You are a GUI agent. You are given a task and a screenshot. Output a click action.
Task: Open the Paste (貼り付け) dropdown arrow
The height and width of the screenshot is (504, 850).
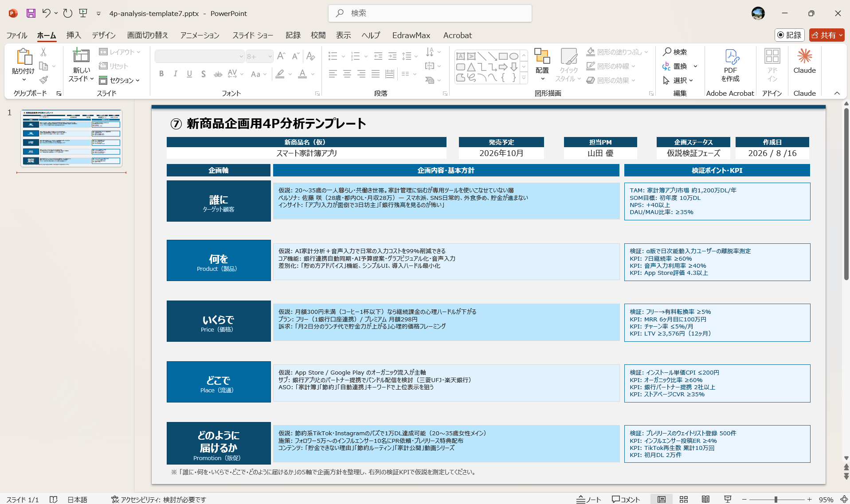24,80
